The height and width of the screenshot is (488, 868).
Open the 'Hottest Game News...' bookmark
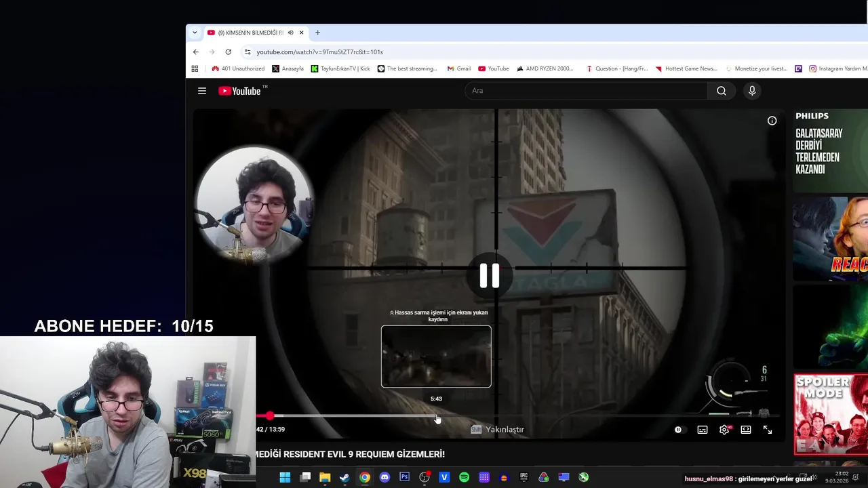click(x=686, y=68)
